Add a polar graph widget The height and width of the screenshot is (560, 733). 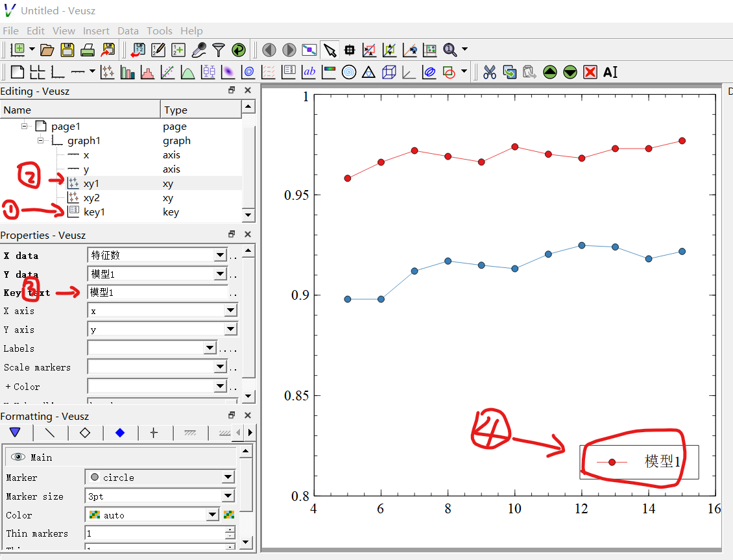(349, 72)
